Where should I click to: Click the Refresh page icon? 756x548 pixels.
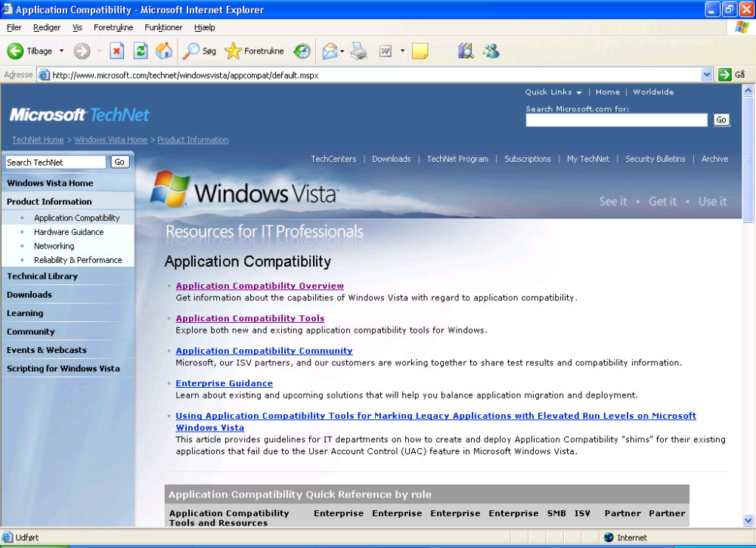coord(141,51)
